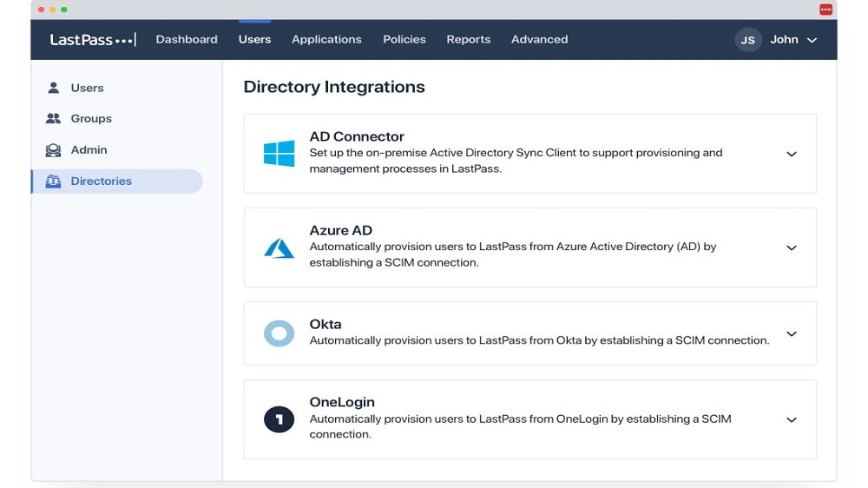Click the Directories sidebar icon

tap(53, 181)
